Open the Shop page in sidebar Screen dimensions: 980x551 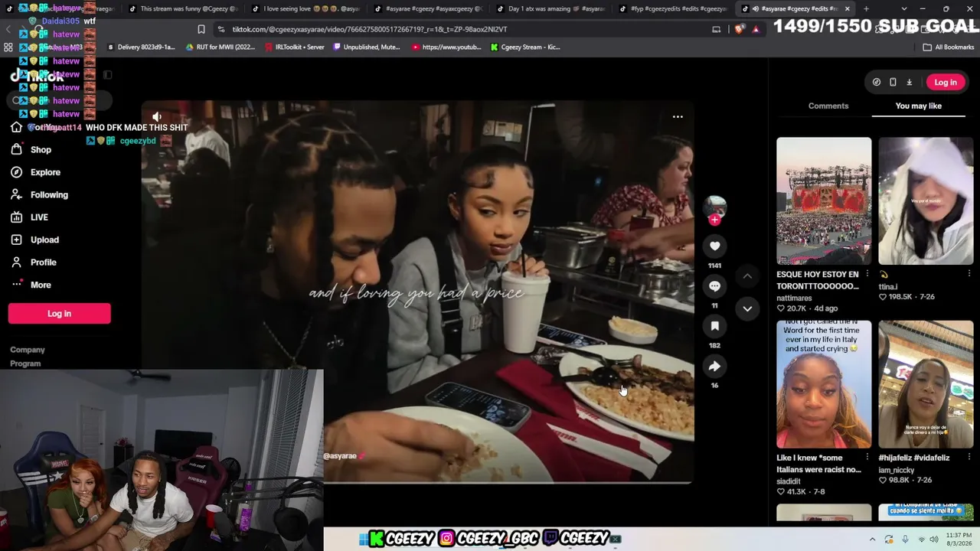pos(41,150)
